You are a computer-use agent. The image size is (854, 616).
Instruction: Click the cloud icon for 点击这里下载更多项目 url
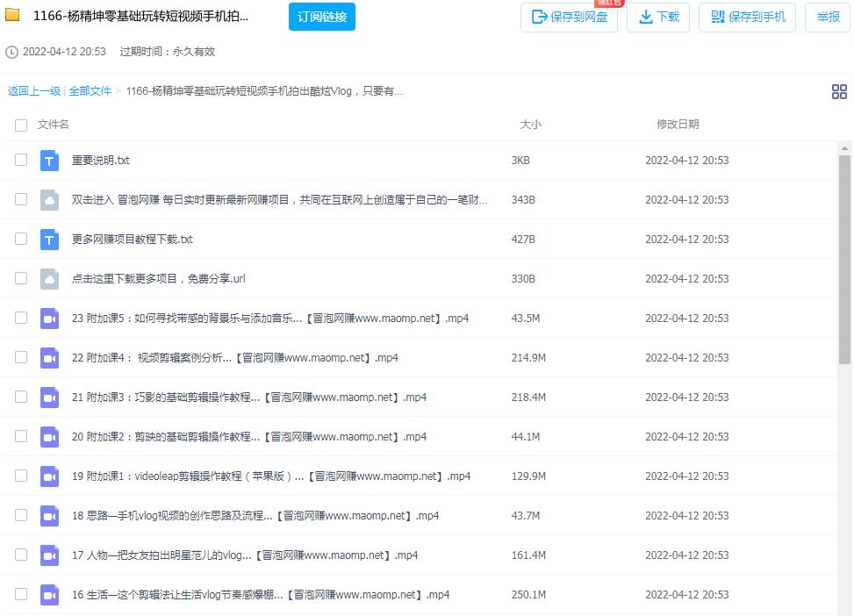[50, 279]
